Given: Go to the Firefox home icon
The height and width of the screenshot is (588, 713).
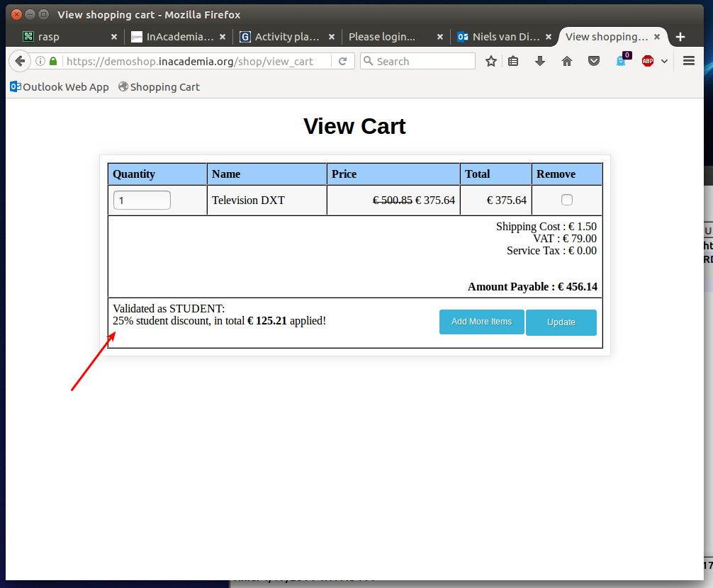Looking at the screenshot, I should 566,61.
